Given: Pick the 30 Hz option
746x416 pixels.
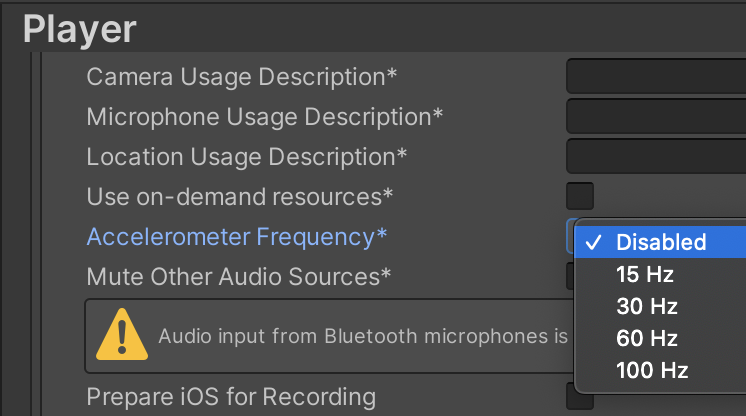Looking at the screenshot, I should tap(647, 306).
